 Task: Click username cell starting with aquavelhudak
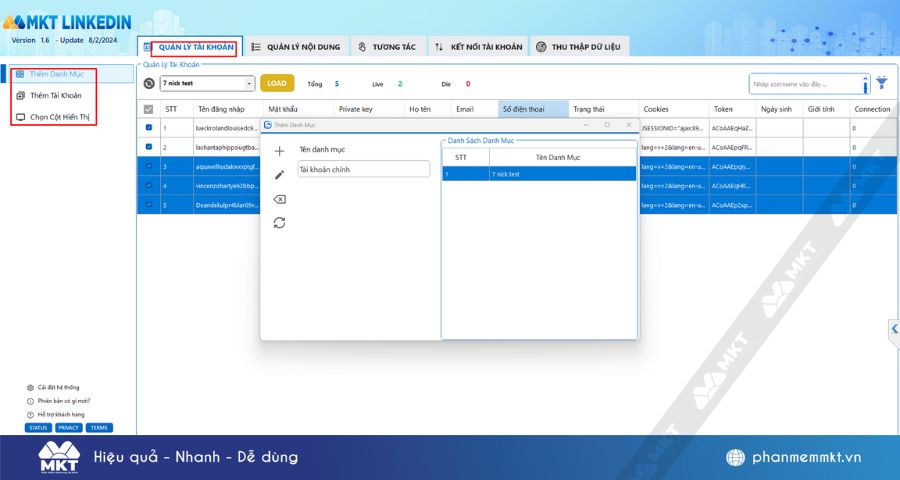pos(226,167)
